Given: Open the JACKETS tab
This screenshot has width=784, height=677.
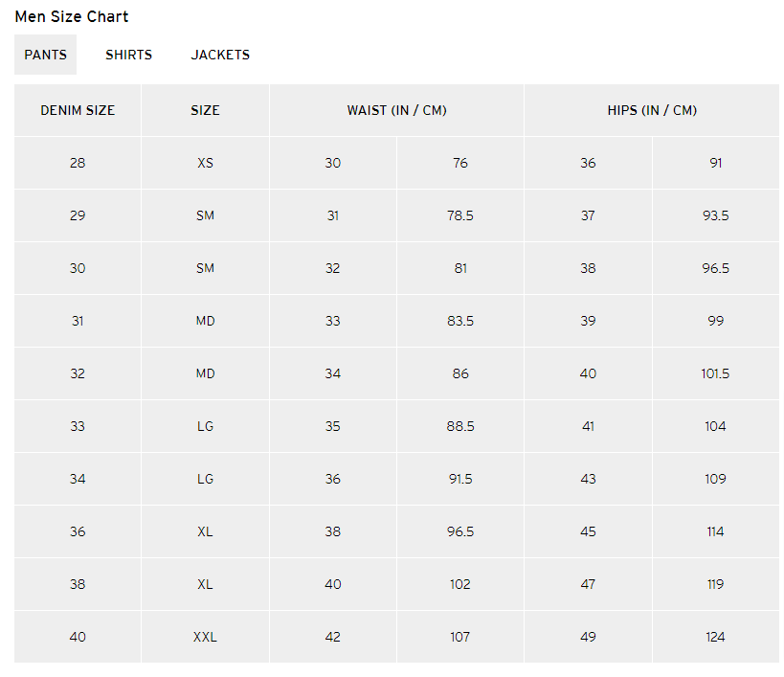Looking at the screenshot, I should pos(220,55).
